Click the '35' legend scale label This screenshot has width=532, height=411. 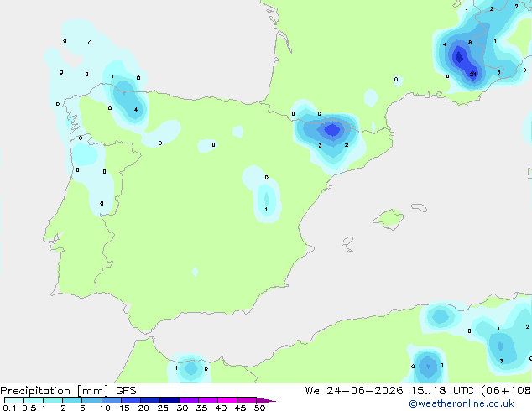(x=201, y=408)
